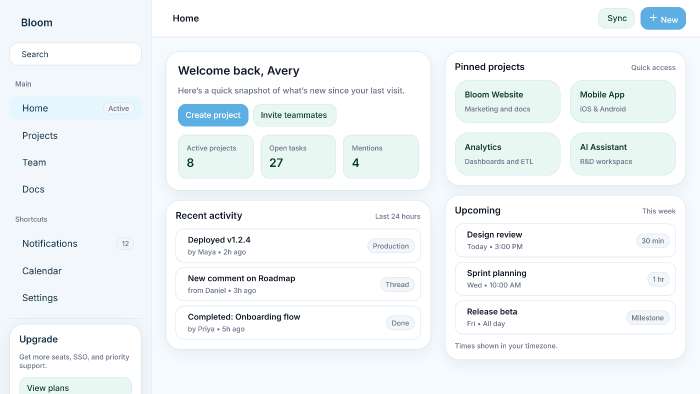Click Times shown in your timezone note

pyautogui.click(x=506, y=346)
